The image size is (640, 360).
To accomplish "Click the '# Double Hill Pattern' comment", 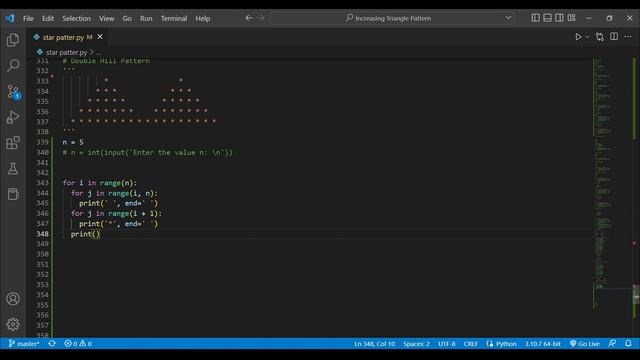I will [x=106, y=61].
